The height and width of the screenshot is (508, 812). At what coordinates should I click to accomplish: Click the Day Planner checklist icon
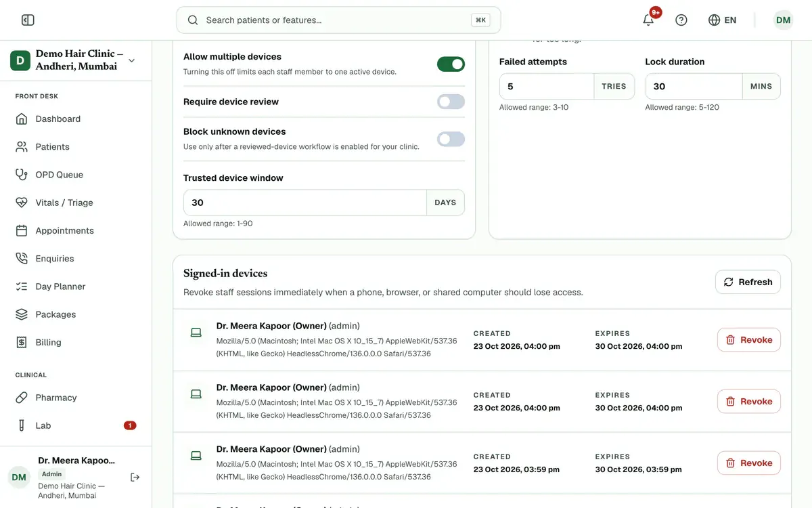[x=22, y=287]
